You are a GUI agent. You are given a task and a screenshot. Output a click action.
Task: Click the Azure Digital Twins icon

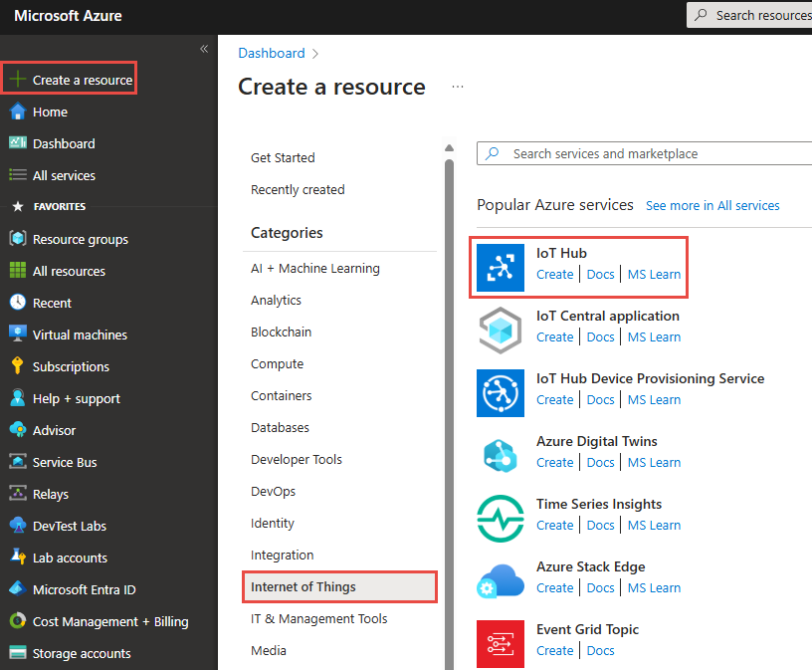pyautogui.click(x=501, y=456)
